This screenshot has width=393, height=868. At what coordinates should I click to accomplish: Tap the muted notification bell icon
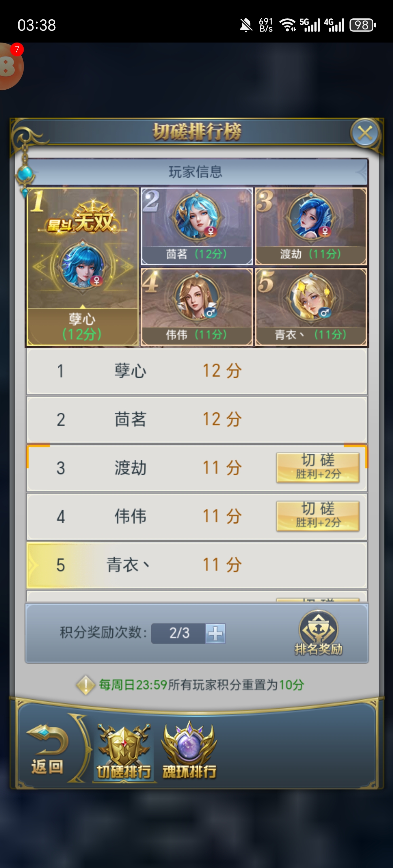(246, 25)
